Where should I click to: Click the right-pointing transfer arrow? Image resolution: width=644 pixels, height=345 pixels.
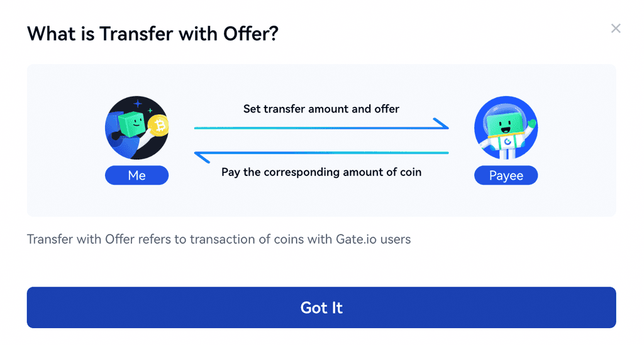(x=321, y=128)
